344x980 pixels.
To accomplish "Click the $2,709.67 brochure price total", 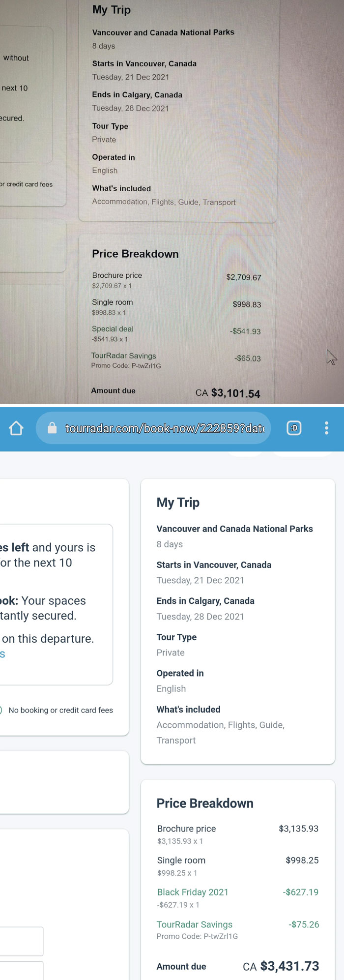I will point(243,277).
